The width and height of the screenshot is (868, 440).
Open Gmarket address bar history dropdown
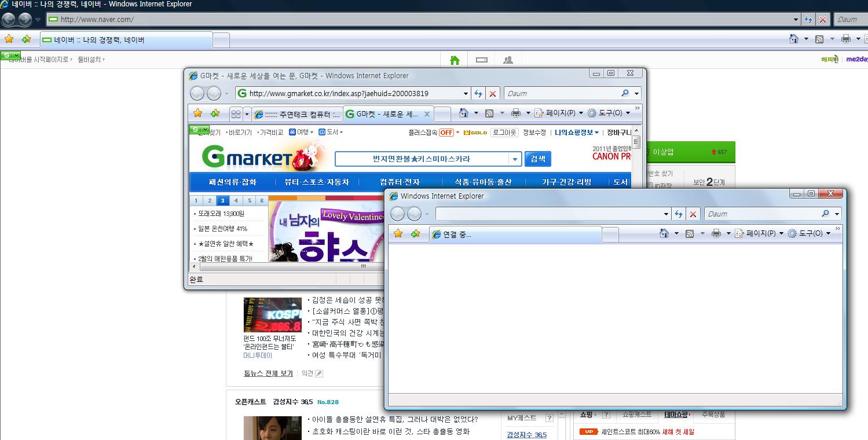[466, 93]
